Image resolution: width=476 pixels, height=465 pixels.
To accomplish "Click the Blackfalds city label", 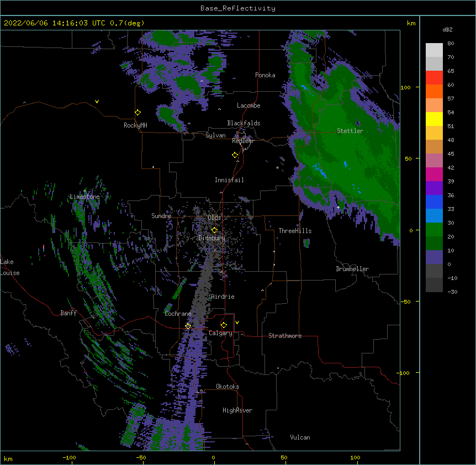I will pyautogui.click(x=244, y=123).
